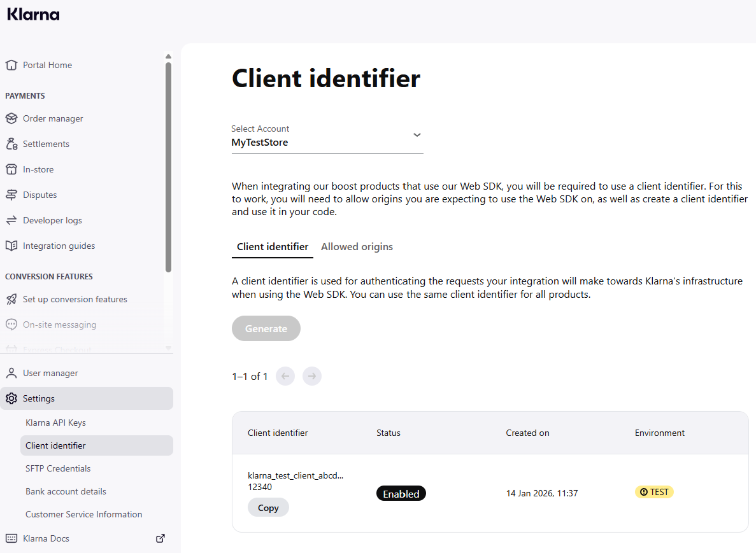This screenshot has width=756, height=553.
Task: Select Client identifier in Settings submenu
Action: (96, 445)
